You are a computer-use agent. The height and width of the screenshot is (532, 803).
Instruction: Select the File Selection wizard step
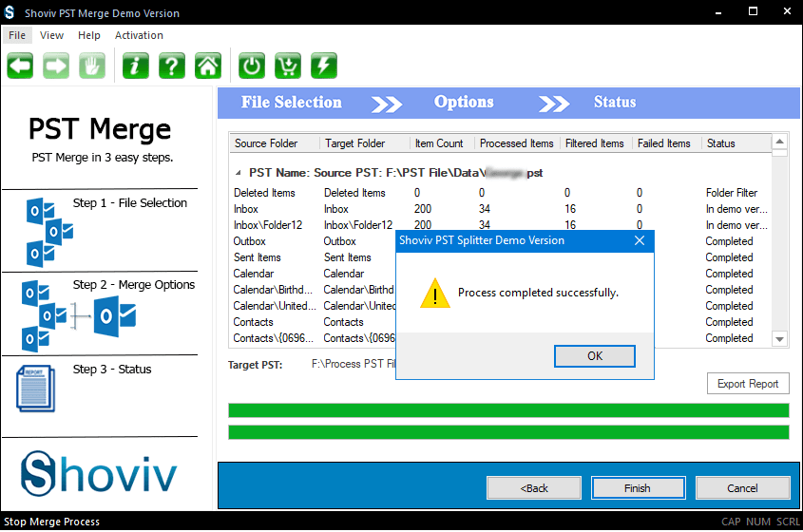292,103
